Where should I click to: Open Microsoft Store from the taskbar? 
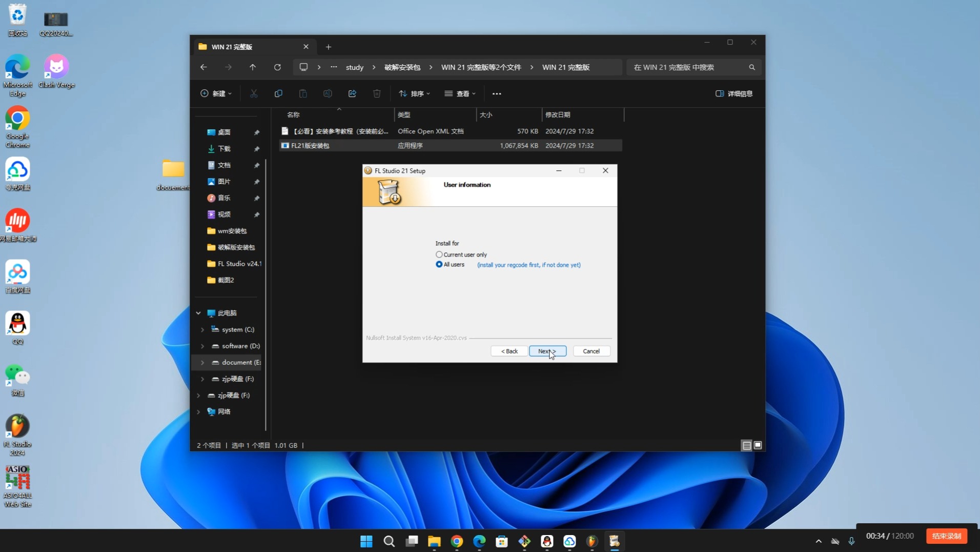pyautogui.click(x=502, y=541)
